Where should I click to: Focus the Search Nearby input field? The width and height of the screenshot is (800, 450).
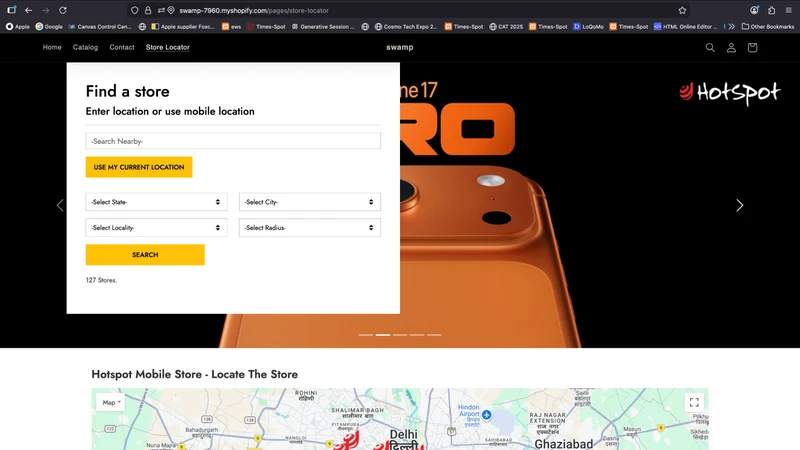pyautogui.click(x=233, y=141)
